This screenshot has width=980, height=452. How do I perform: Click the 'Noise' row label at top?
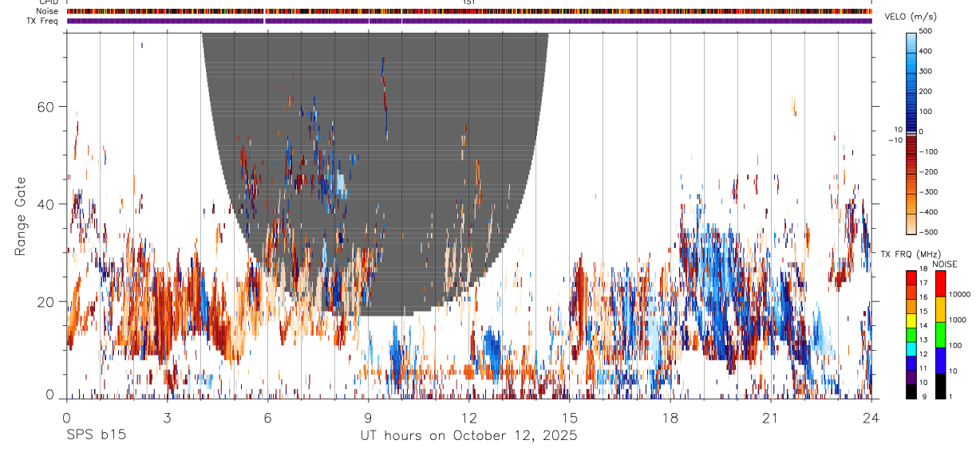(48, 11)
